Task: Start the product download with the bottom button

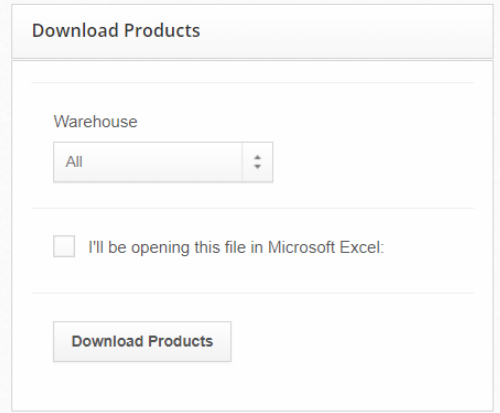Action: (142, 341)
